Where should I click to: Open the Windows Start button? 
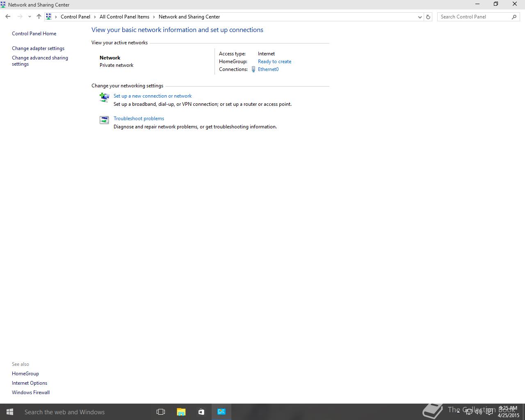coord(10,412)
